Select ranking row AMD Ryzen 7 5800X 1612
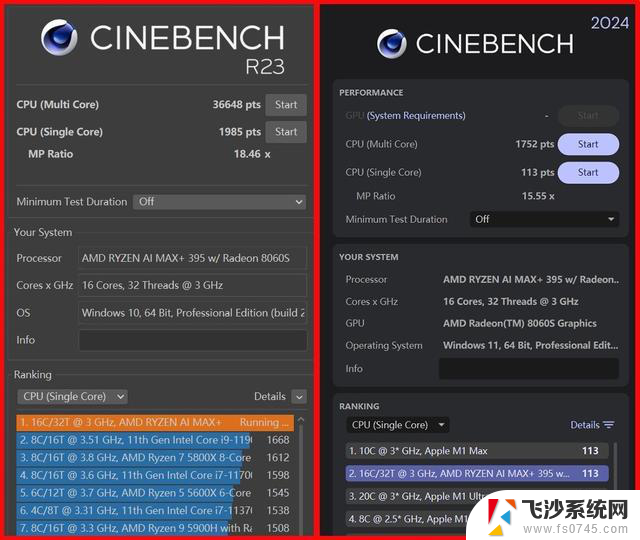 pos(155,458)
